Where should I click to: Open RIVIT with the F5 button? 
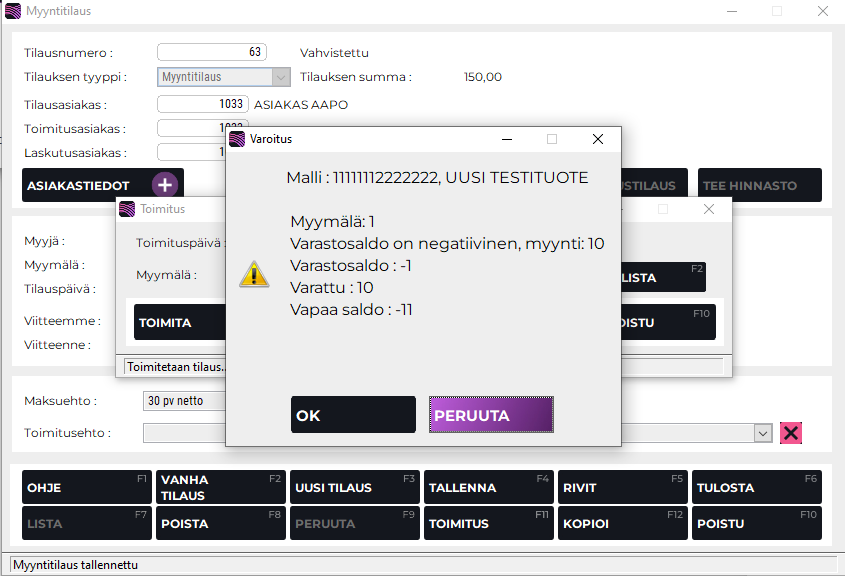pos(622,488)
